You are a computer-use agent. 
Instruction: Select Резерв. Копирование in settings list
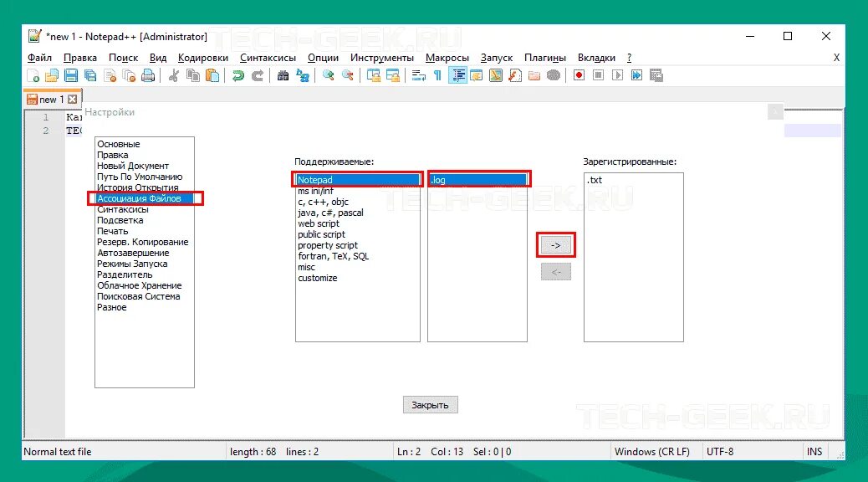[143, 242]
